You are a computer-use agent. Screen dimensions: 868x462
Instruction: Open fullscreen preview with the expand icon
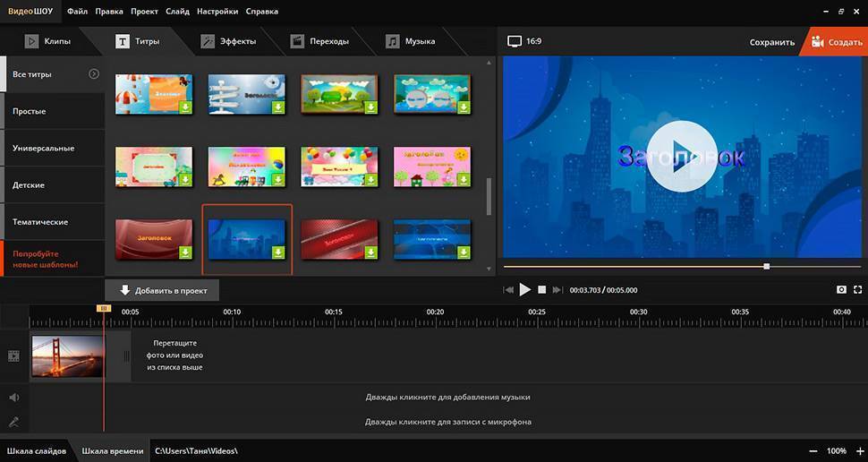[858, 290]
